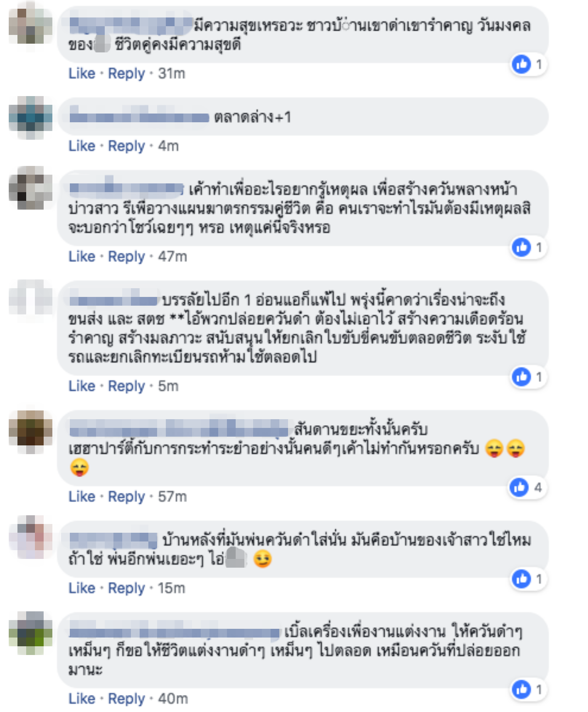Image resolution: width=588 pixels, height=712 pixels.
Task: Reply to the comment posted 40m ago
Action: (x=126, y=699)
